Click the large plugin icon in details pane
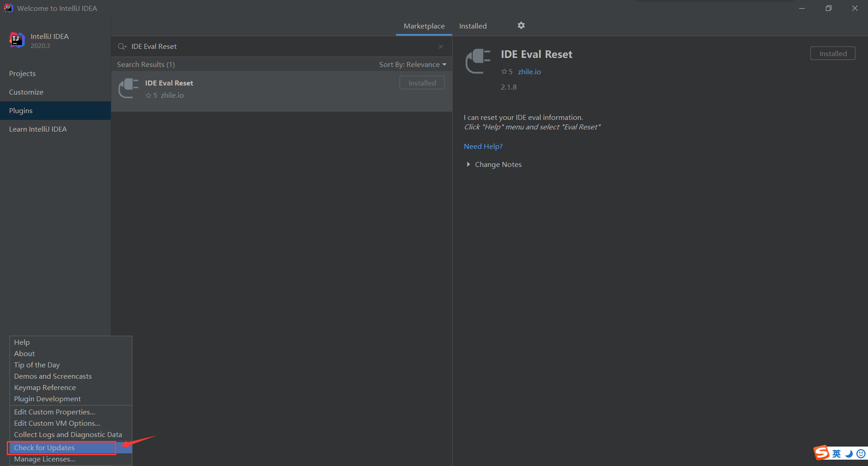868x466 pixels. [x=478, y=61]
